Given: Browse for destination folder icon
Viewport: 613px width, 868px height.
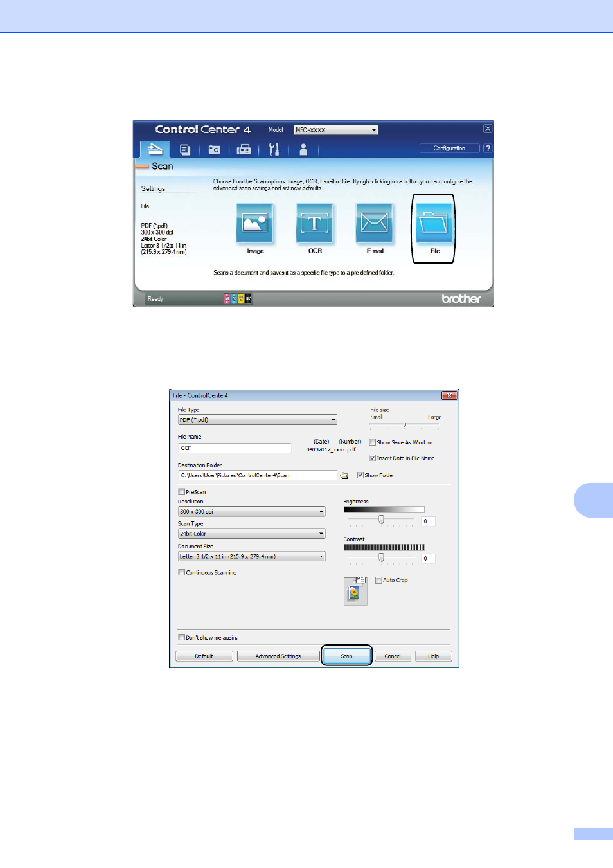Looking at the screenshot, I should pos(344,476).
